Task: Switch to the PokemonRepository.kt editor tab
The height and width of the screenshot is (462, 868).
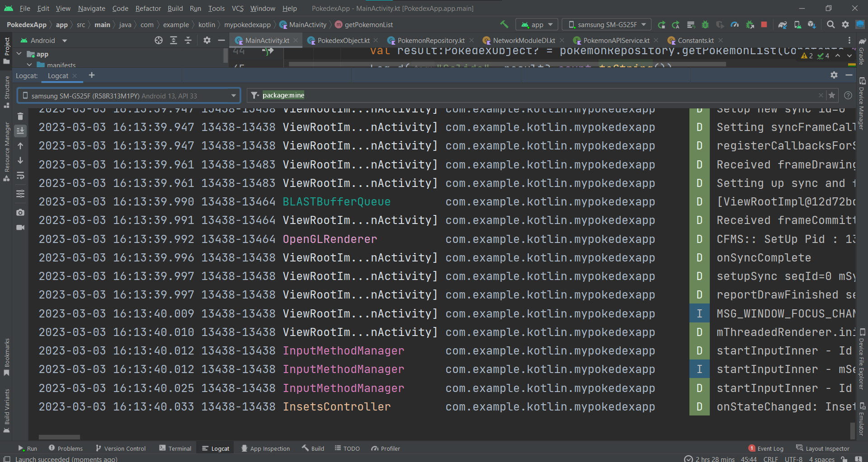Action: (x=430, y=41)
